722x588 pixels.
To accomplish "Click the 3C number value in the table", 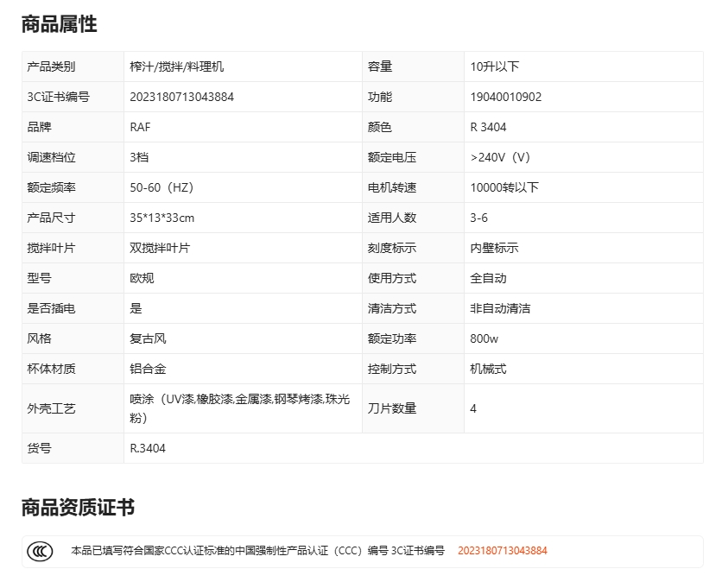I will coord(182,98).
